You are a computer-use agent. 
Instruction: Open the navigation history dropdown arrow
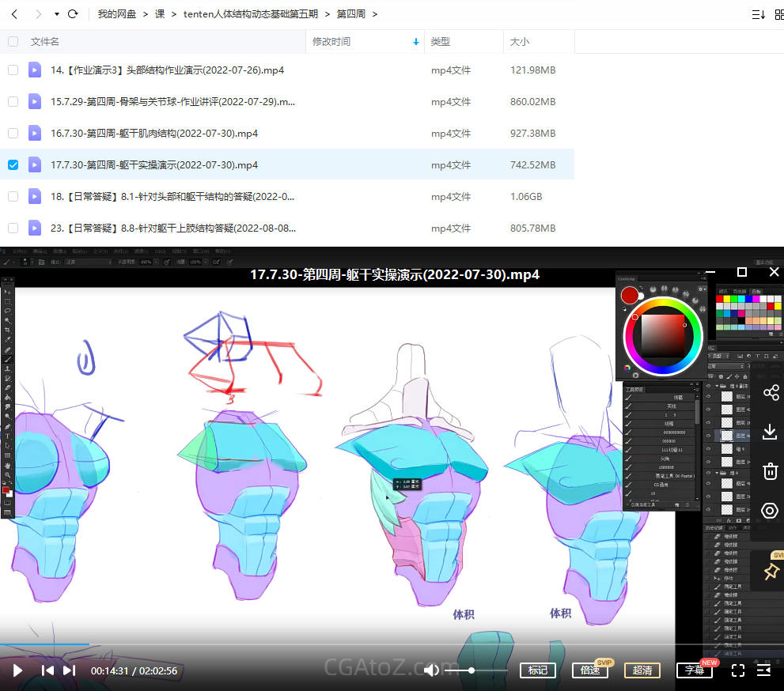[x=56, y=14]
